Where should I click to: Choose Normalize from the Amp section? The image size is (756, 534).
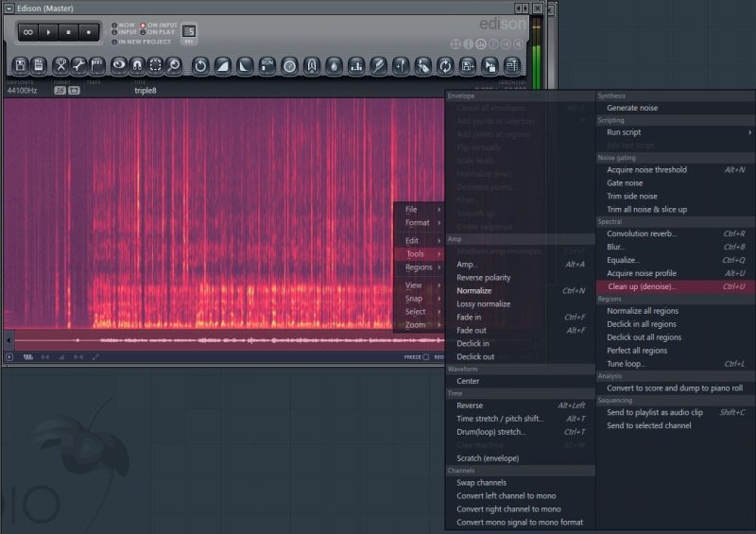pyautogui.click(x=521, y=291)
